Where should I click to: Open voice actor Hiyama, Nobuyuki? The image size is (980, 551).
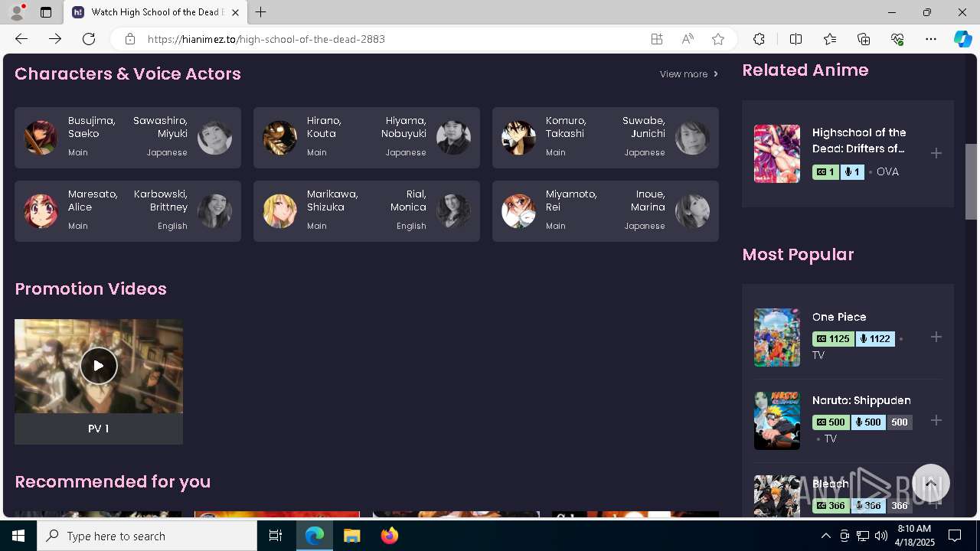click(x=403, y=127)
